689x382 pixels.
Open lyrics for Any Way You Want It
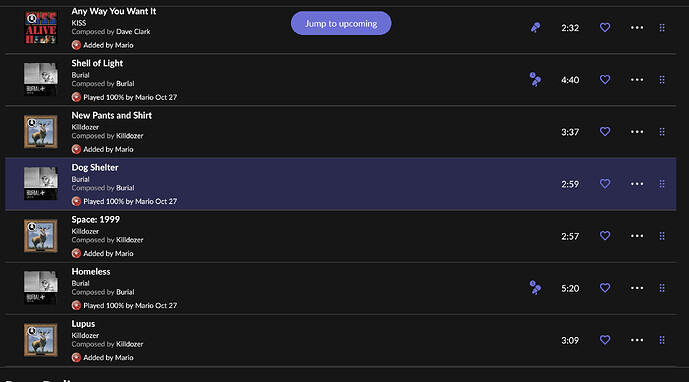coord(535,28)
